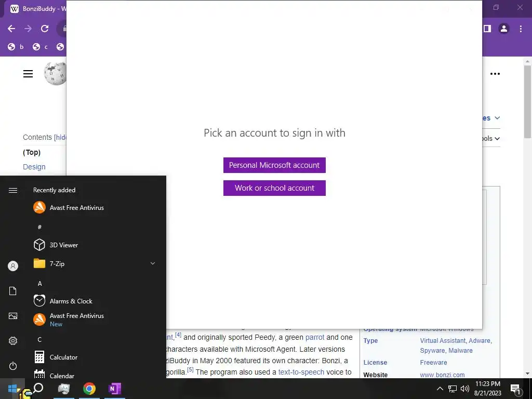Click the Wikipedia globe logo
This screenshot has height=399, width=532.
coord(55,73)
